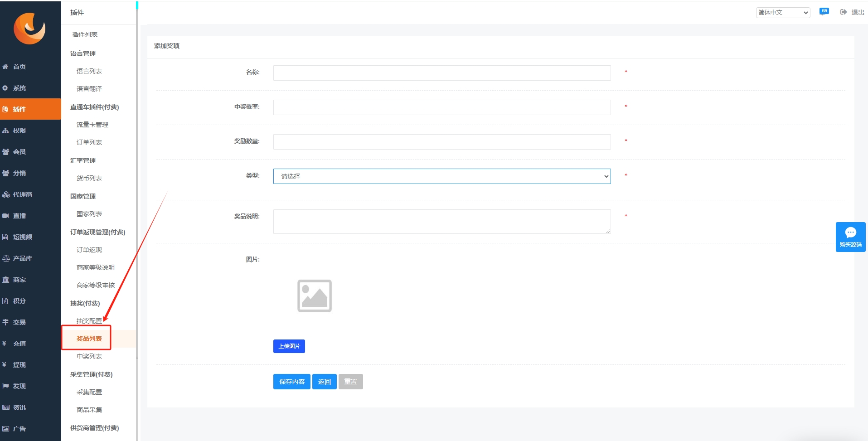Image resolution: width=868 pixels, height=441 pixels.
Task: Click the hierarchy icon beside 权限
Action: pos(5,131)
